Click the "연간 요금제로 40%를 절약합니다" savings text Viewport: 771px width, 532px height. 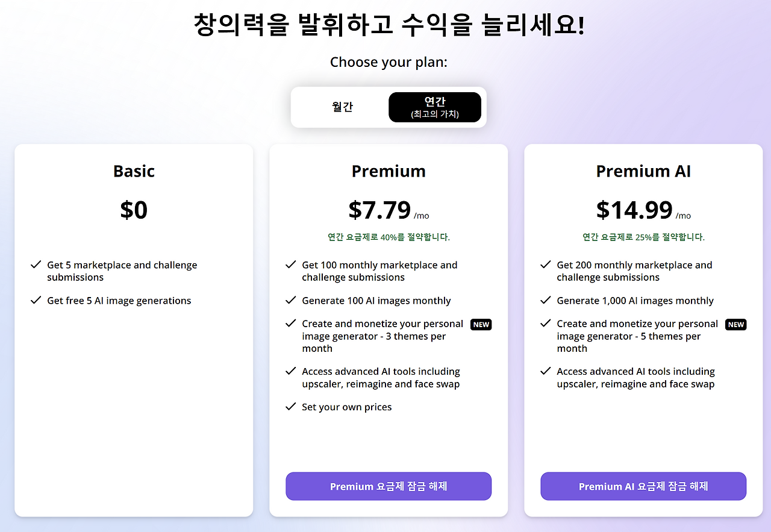(389, 237)
